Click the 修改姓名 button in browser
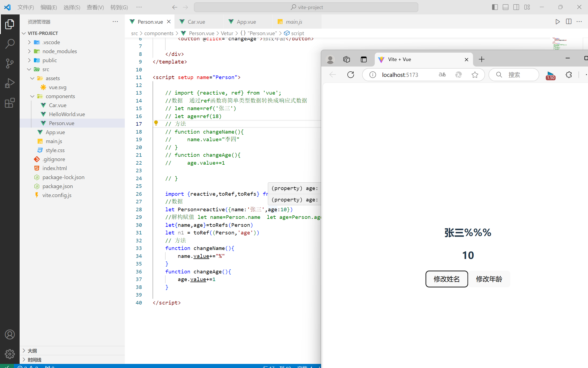 pos(447,279)
